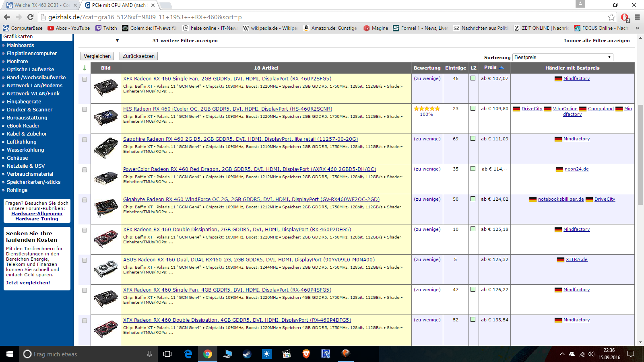
Task: Show hidden bookmarks via the overflow chevron
Action: coord(637,28)
